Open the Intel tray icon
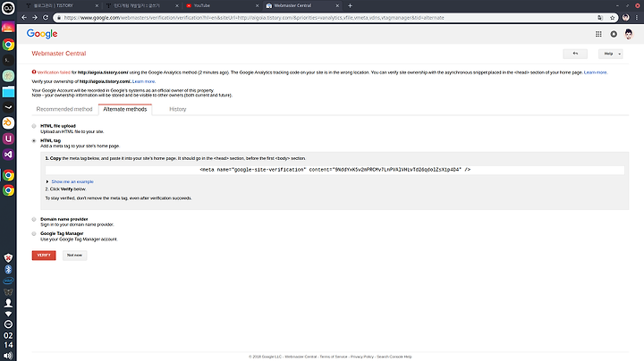This screenshot has width=644, height=361. [8, 281]
